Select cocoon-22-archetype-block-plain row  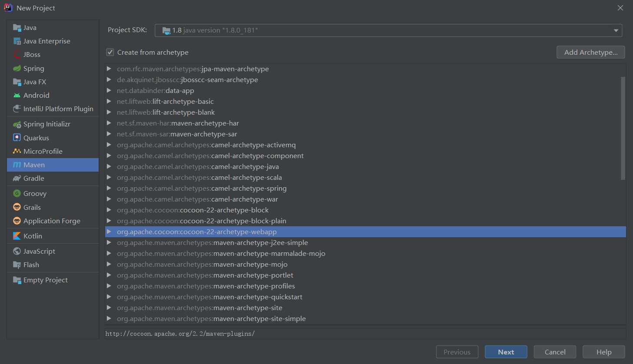[x=365, y=221]
